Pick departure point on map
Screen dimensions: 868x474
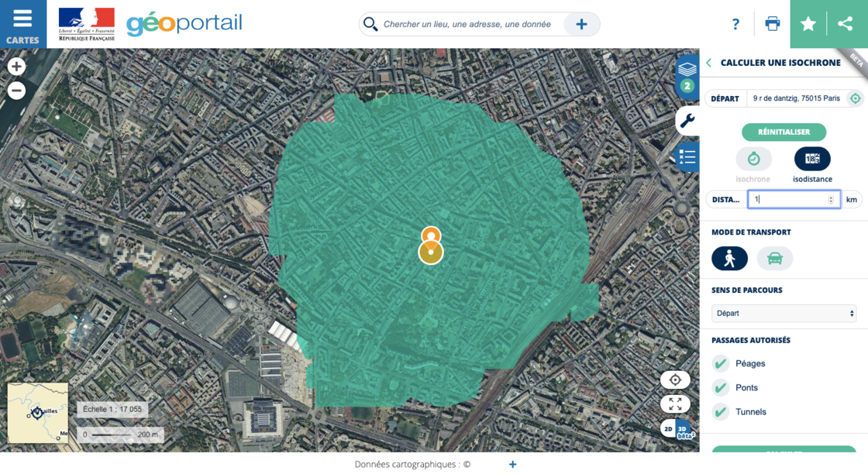(856, 98)
